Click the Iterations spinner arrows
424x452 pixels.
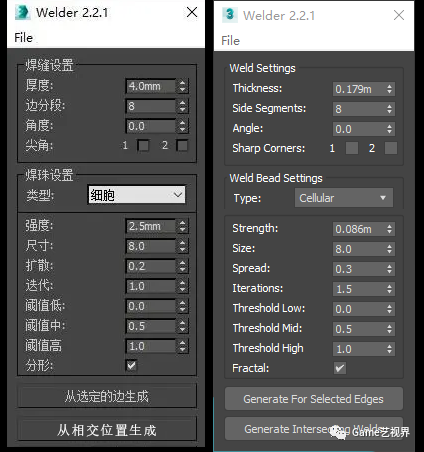pos(389,289)
